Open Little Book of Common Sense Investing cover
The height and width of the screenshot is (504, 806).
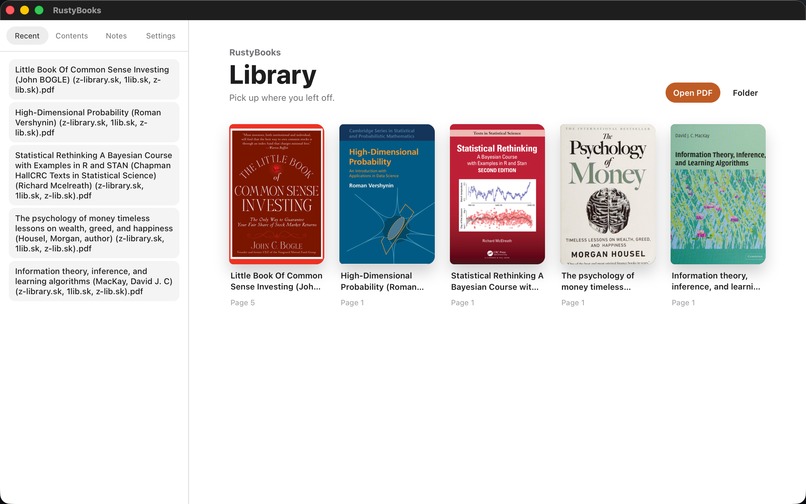pos(277,194)
